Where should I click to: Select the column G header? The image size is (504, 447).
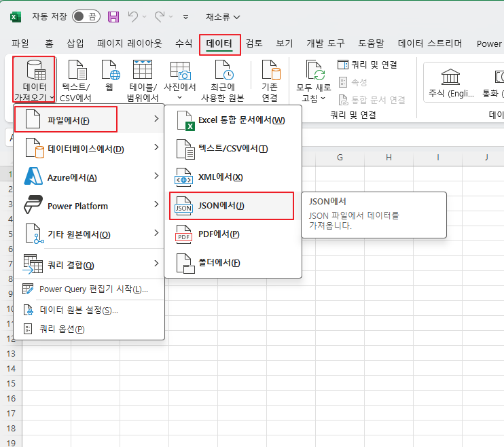pyautogui.click(x=340, y=158)
